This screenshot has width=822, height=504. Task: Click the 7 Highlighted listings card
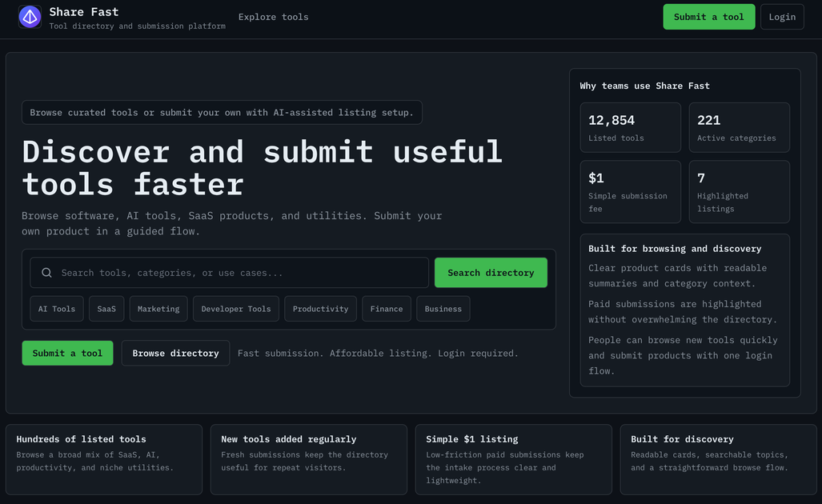point(740,192)
